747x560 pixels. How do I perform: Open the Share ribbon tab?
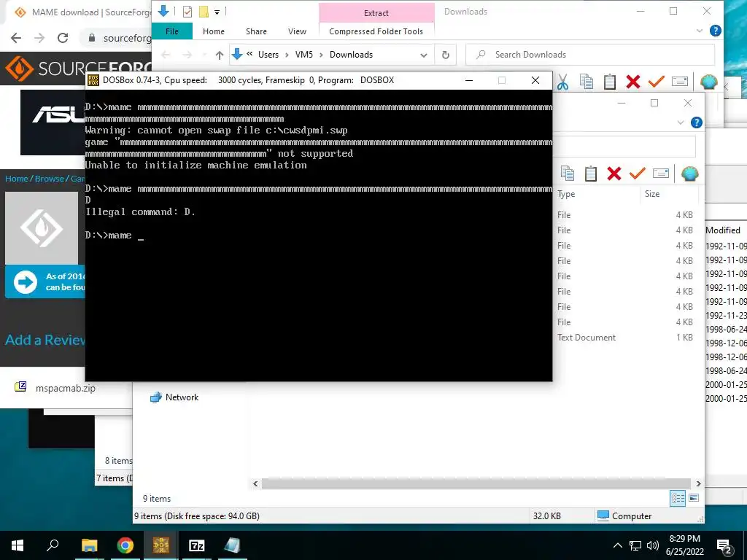[256, 31]
